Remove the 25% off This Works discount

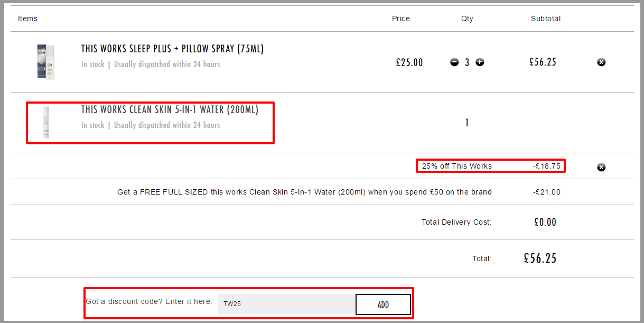point(601,167)
